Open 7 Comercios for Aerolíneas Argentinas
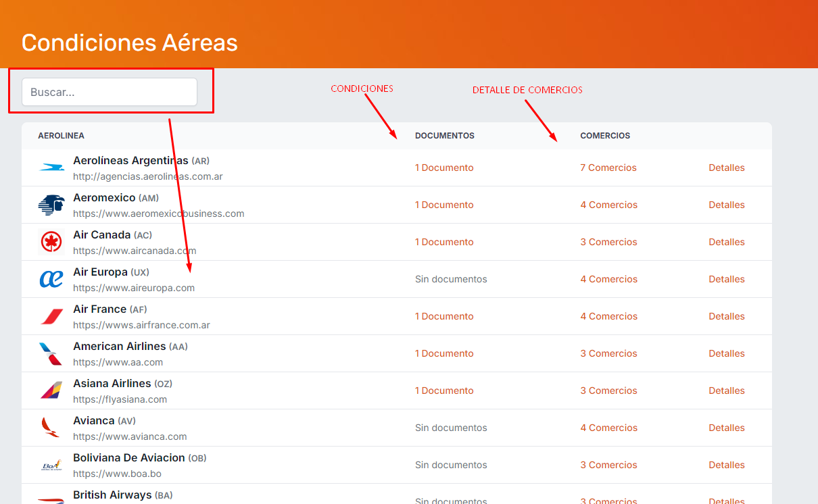The height and width of the screenshot is (504, 818). coord(608,168)
